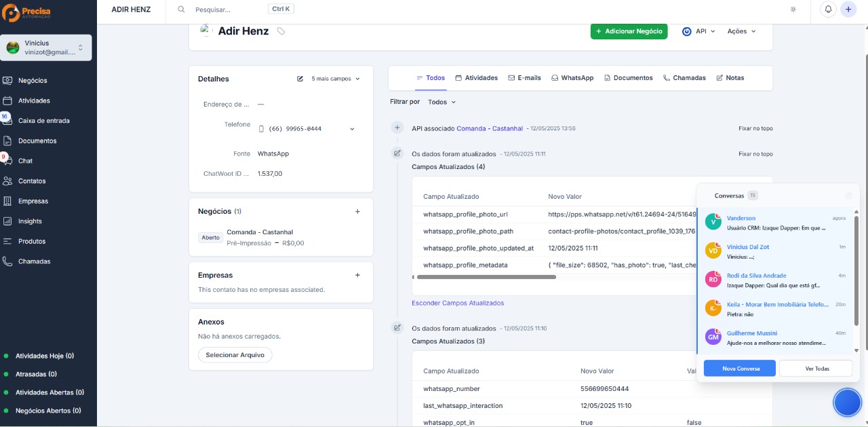This screenshot has height=427, width=868.
Task: Click Esconder Campos Atualizados link
Action: point(458,303)
